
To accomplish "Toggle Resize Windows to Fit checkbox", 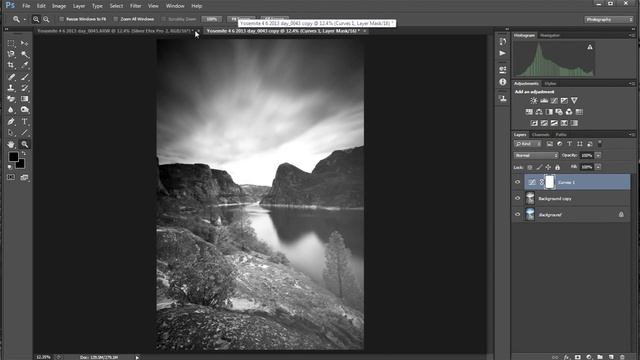I will click(62, 19).
